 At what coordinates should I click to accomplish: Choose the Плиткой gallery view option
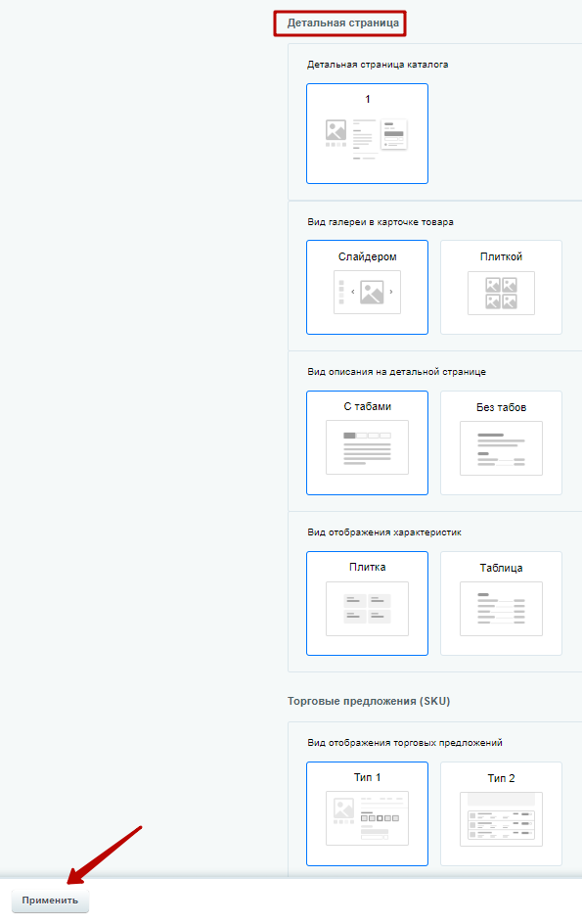coord(501,287)
